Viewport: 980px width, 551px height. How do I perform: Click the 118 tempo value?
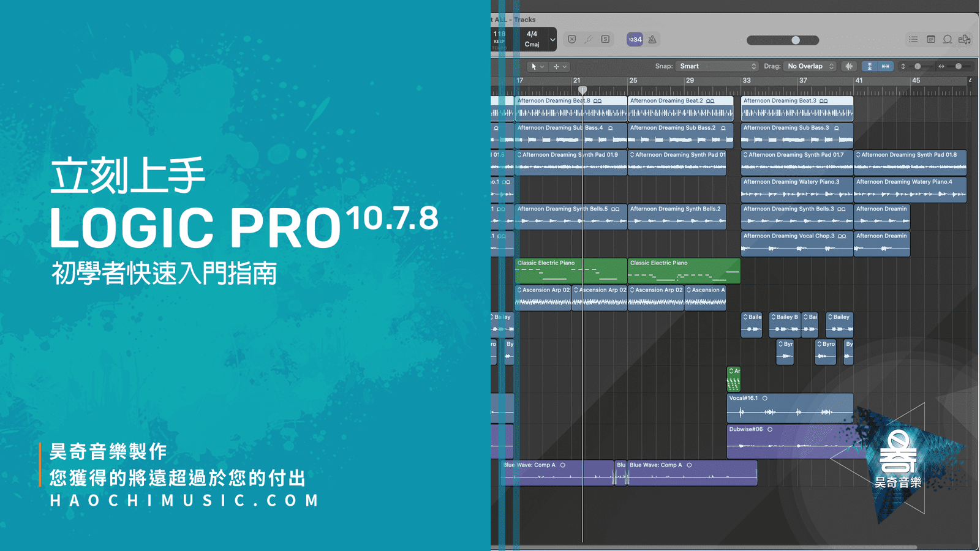pos(500,34)
